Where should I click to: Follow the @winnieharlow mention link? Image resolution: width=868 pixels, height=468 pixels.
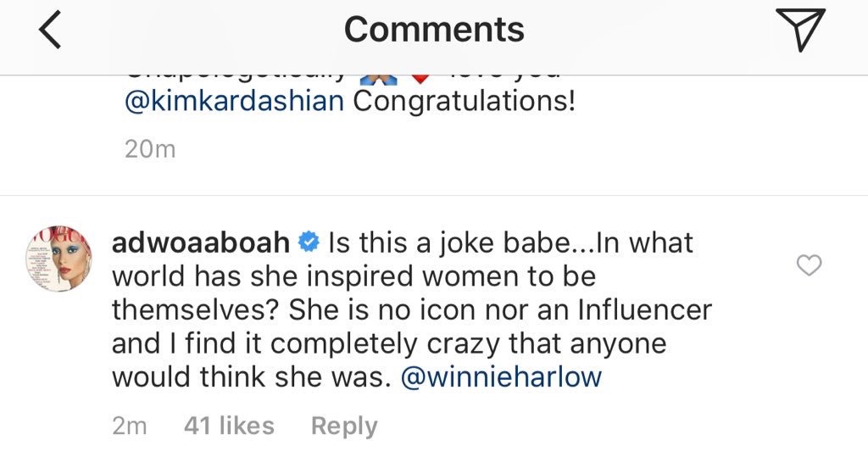pos(501,377)
